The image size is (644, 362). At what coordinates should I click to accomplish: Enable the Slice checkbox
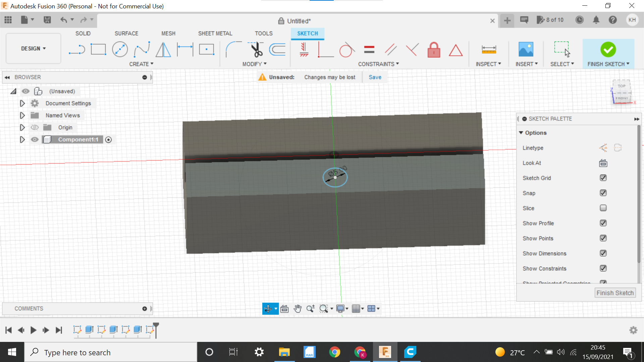[x=603, y=208]
